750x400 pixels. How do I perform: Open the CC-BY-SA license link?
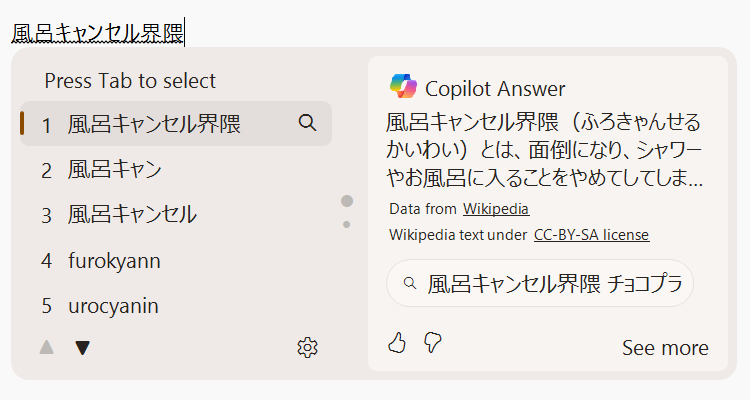[591, 235]
